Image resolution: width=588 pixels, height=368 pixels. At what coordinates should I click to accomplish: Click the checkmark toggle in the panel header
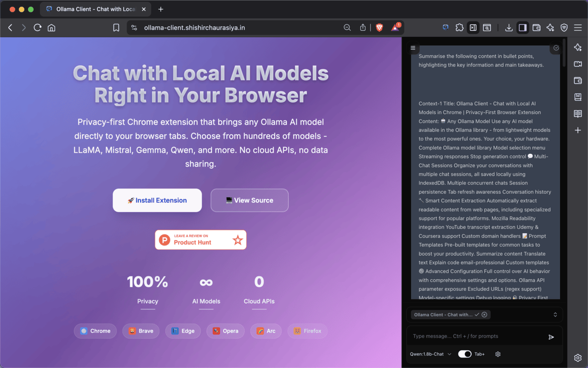pos(556,48)
